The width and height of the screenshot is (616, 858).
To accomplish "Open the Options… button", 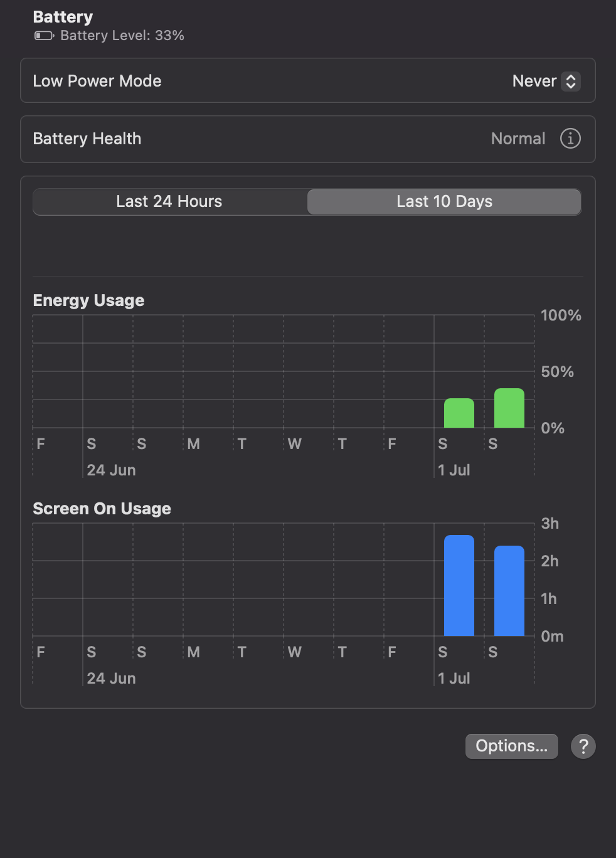I will [511, 746].
